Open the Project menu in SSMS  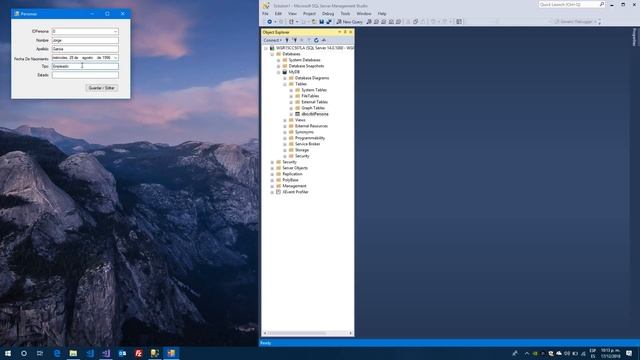[x=309, y=13]
